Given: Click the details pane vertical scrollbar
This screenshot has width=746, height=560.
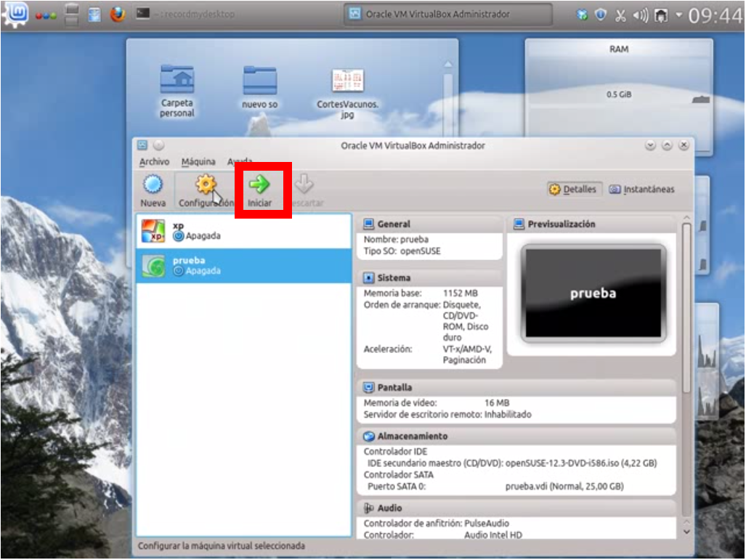Looking at the screenshot, I should [x=686, y=308].
